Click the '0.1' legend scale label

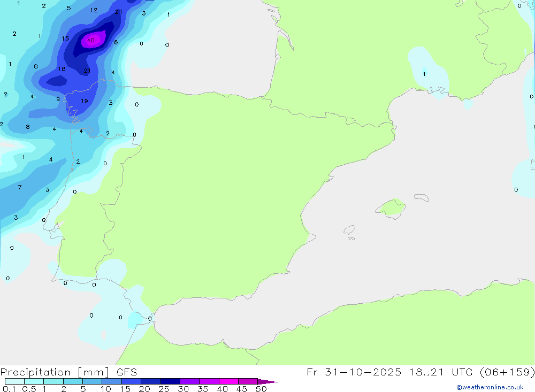[x=9, y=389]
